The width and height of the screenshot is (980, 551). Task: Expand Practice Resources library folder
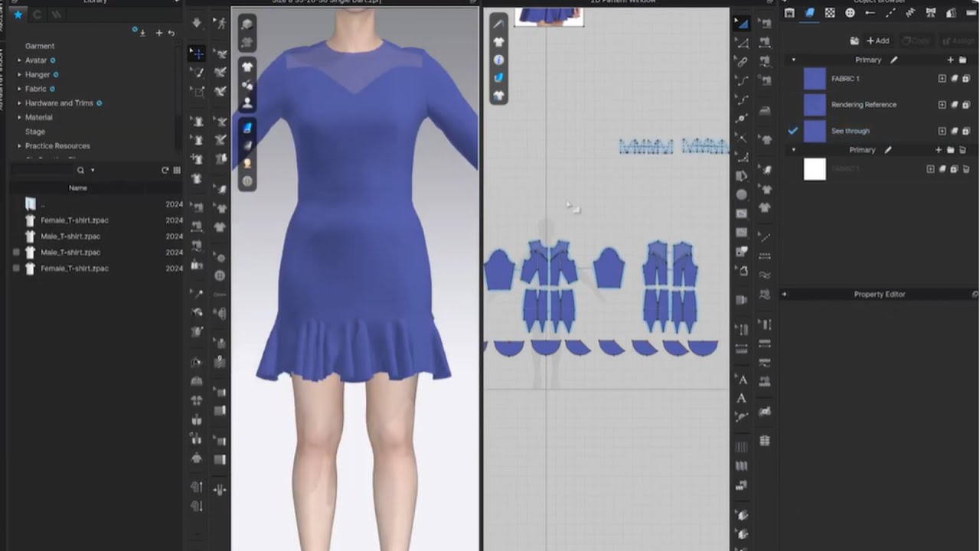tap(19, 146)
